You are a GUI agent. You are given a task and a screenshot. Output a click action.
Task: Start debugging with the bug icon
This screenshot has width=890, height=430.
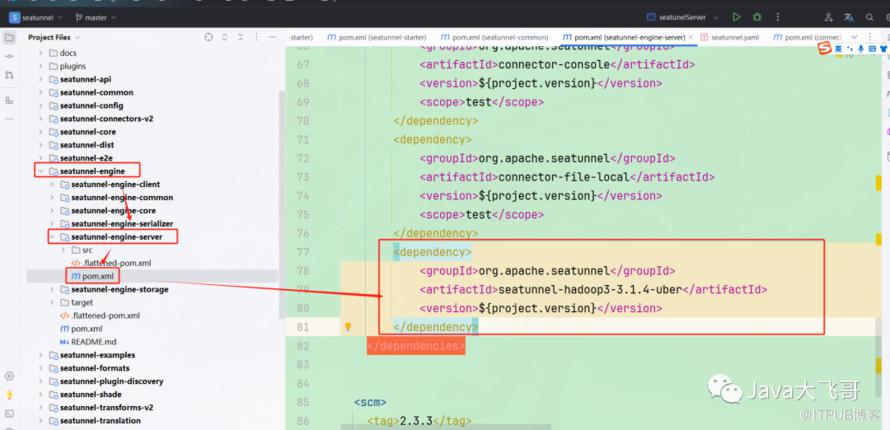click(757, 17)
